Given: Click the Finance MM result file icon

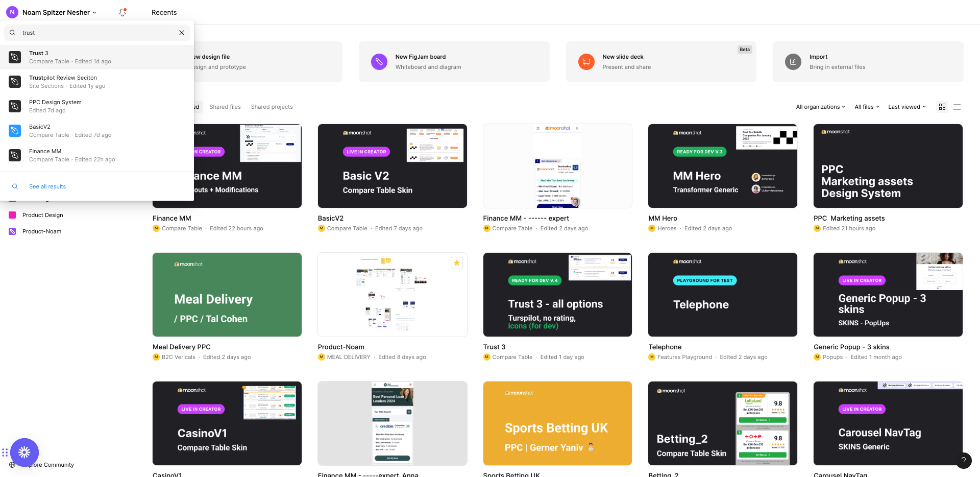Looking at the screenshot, I should [x=15, y=155].
